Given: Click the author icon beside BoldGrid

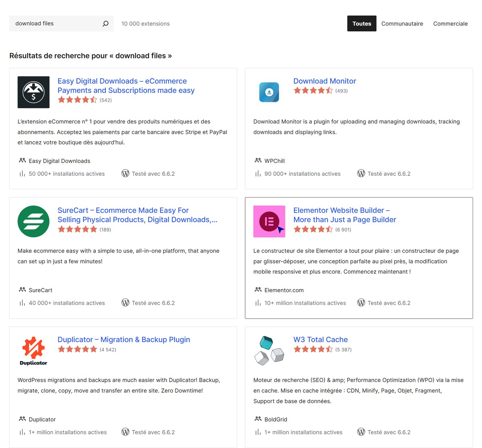Looking at the screenshot, I should (x=258, y=419).
